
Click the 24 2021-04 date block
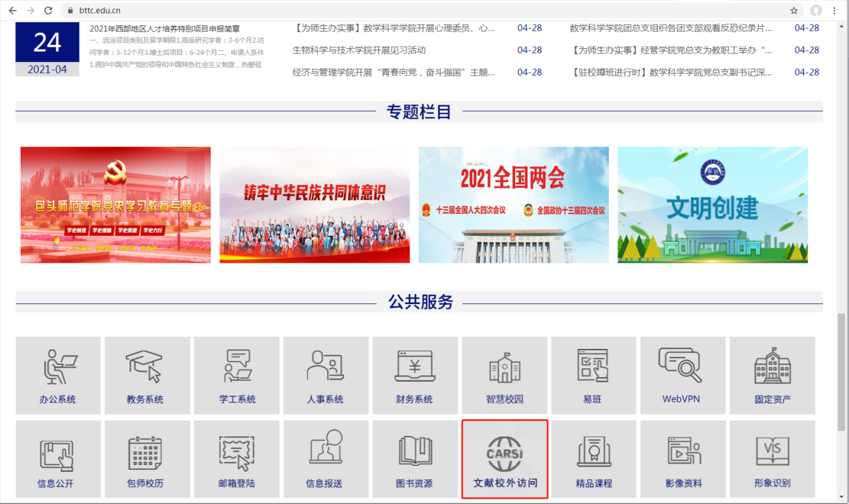coord(47,49)
